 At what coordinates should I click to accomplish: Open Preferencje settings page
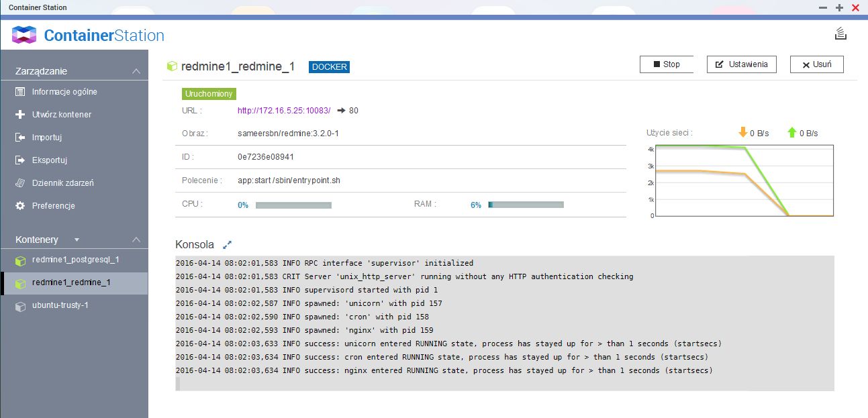point(54,206)
